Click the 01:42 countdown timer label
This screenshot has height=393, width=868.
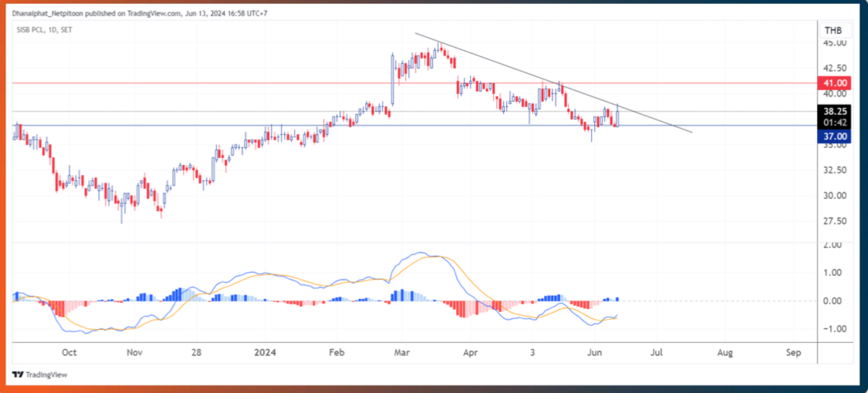(x=836, y=123)
